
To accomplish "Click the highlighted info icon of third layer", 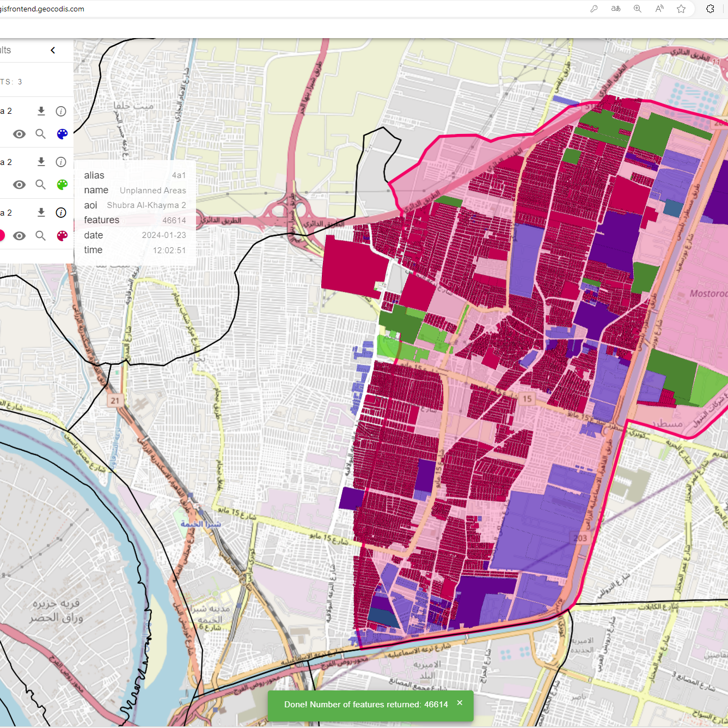I will pos(61,212).
